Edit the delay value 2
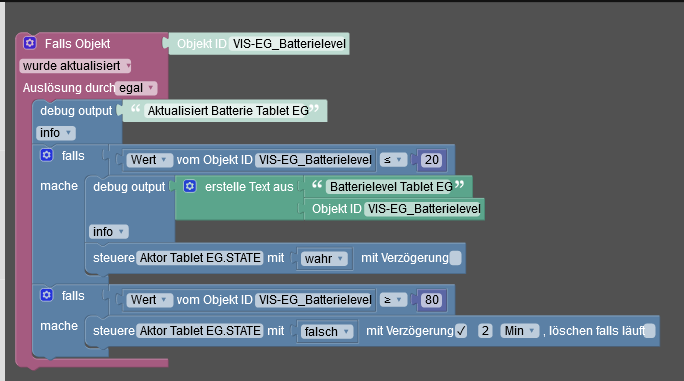Screen dimensions: 684x381 [x=485, y=331]
